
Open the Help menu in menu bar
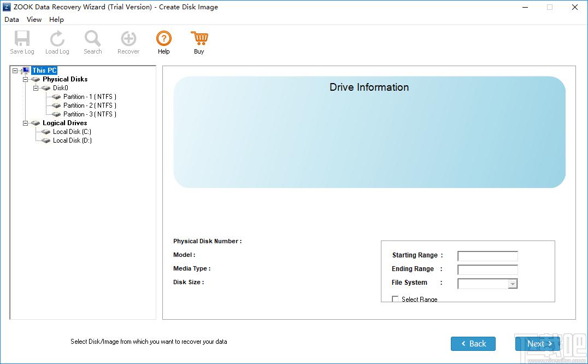pos(57,20)
